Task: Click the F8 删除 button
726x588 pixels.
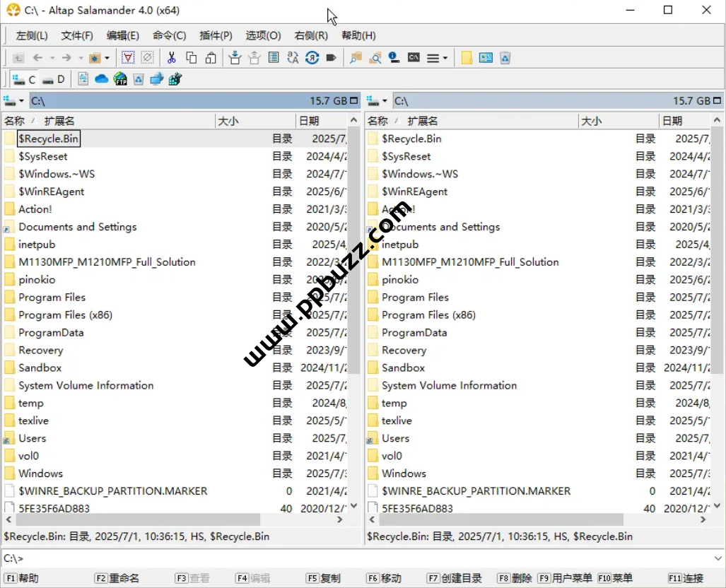Action: click(515, 578)
